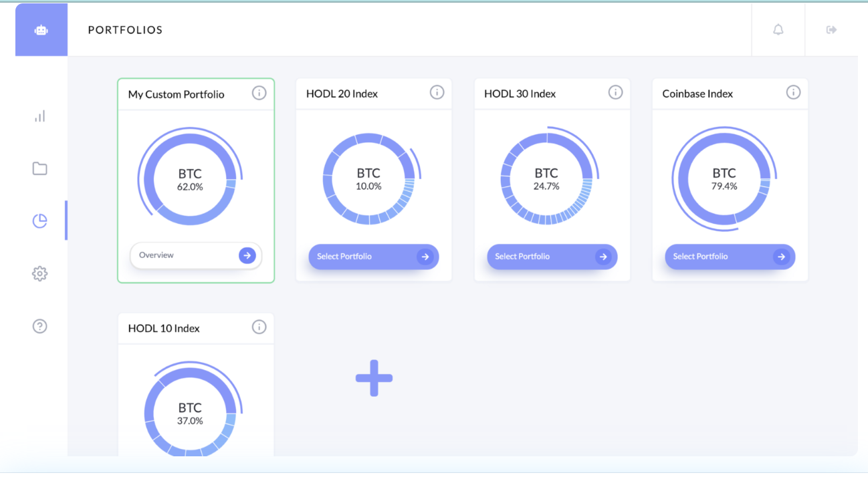Click the HODL 30 Index donut chart
Viewport: 868px width, 477px height.
point(547,178)
